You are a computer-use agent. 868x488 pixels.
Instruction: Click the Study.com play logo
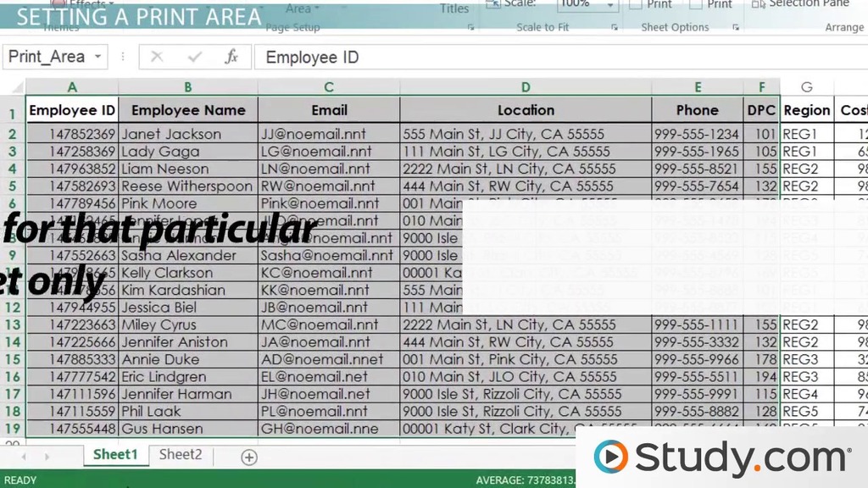(610, 457)
